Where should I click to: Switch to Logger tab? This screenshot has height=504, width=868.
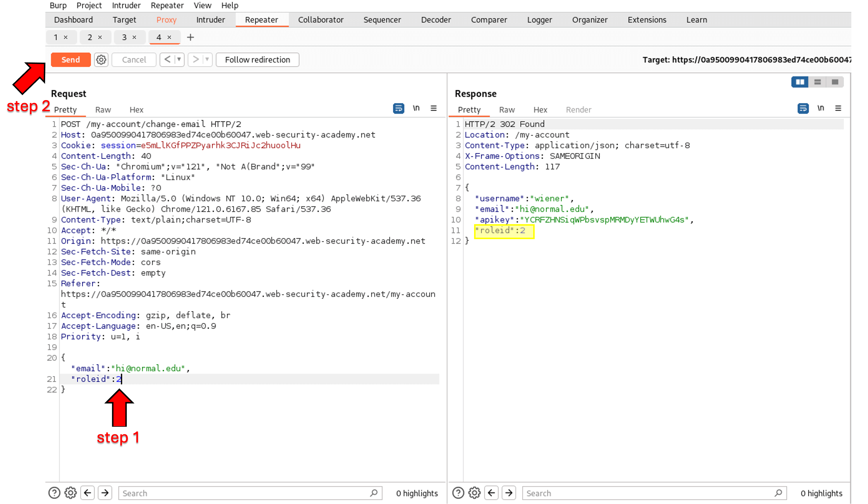pos(539,20)
